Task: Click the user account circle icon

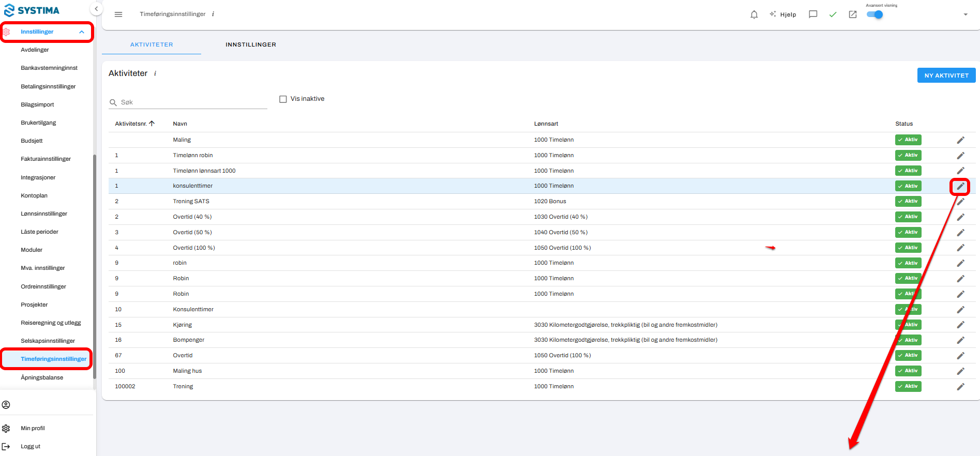Action: 6,405
